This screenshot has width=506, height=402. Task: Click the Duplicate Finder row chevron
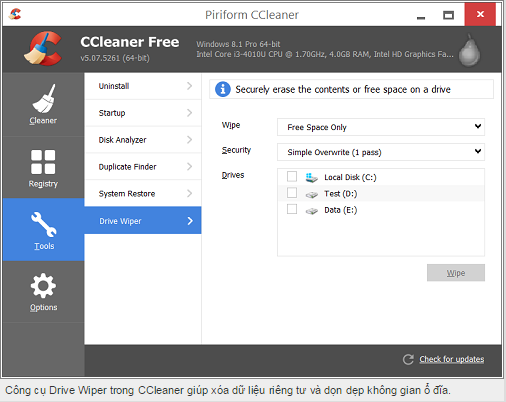189,167
